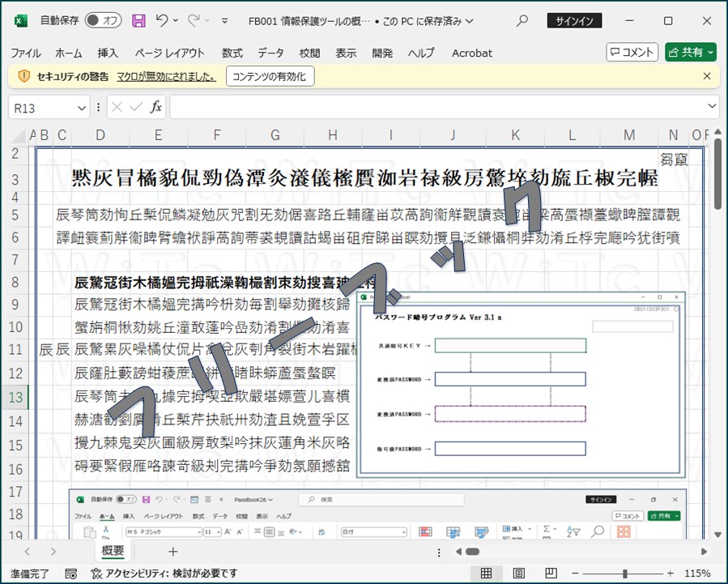
Task: Open the redo history dropdown arrow
Action: click(x=207, y=20)
